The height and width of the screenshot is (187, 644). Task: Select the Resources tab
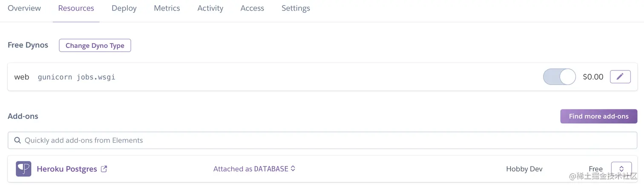[x=76, y=8]
